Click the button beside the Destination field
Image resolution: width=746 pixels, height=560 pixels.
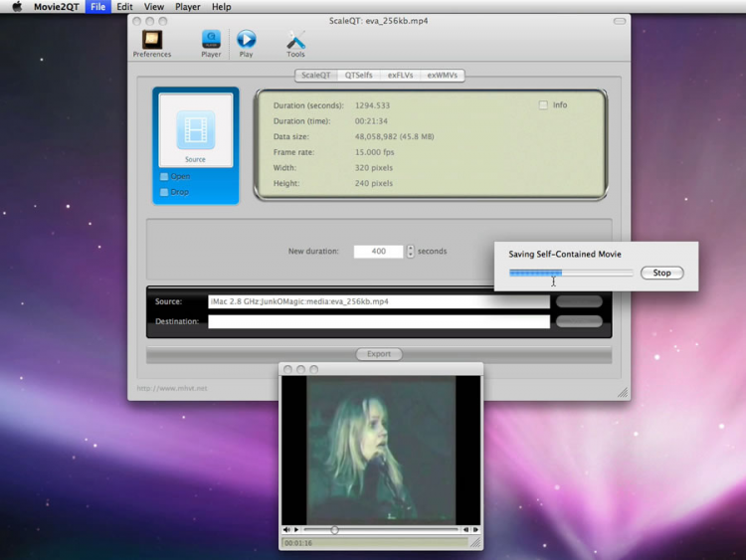click(579, 321)
